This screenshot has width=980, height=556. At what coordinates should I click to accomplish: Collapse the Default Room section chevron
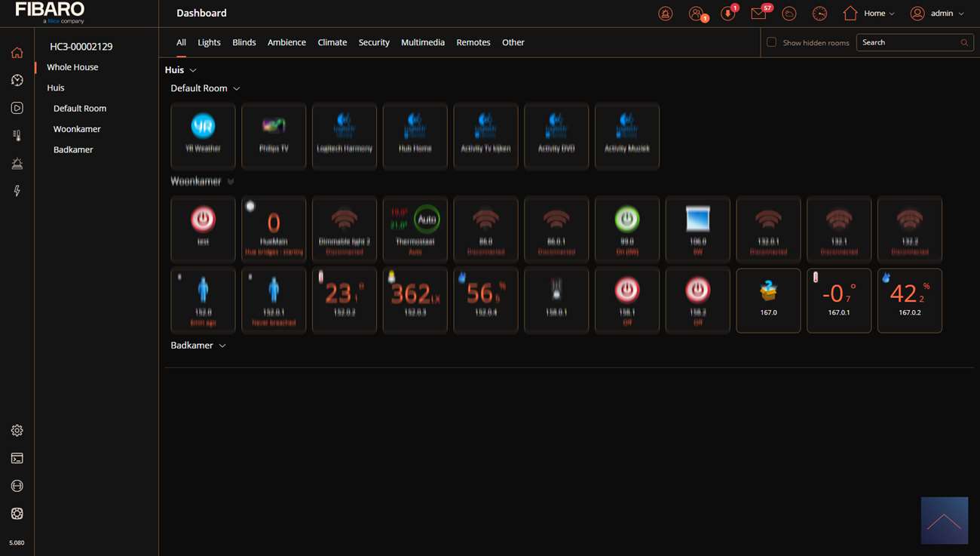237,89
